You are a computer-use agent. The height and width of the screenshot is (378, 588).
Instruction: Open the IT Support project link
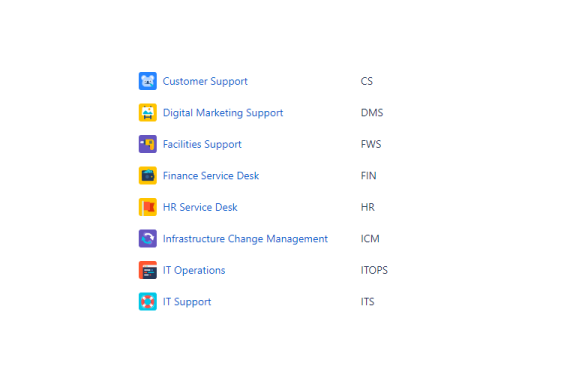[x=187, y=302]
